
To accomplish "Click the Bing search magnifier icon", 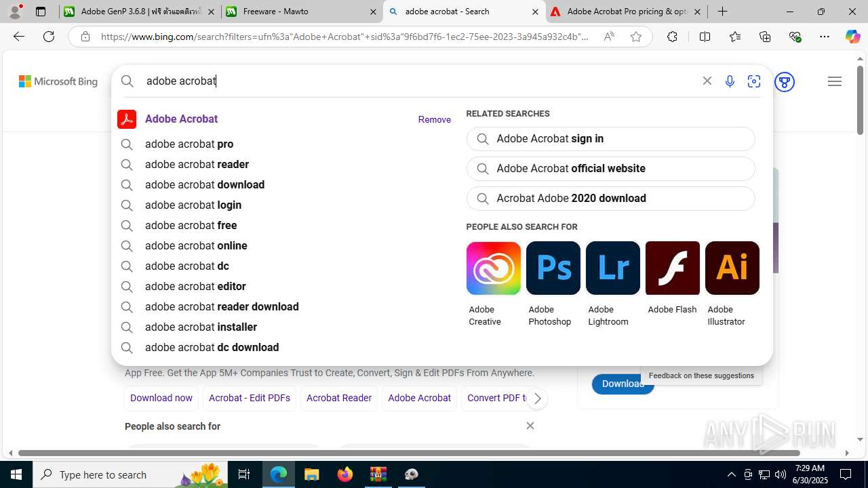I will coord(127,81).
